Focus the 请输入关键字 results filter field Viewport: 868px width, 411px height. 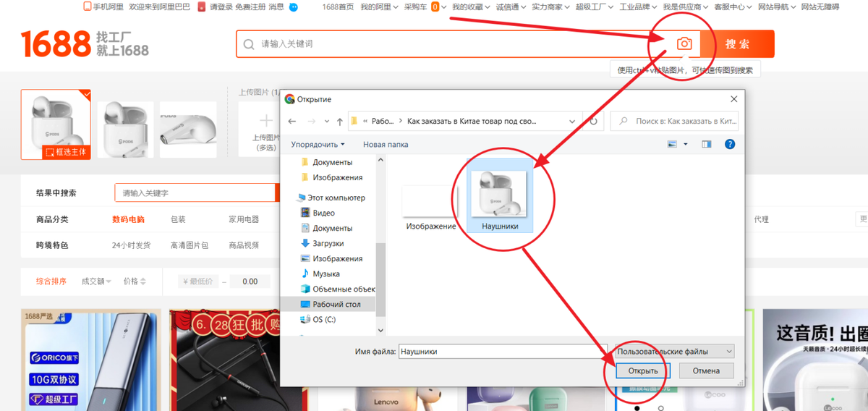tap(195, 193)
